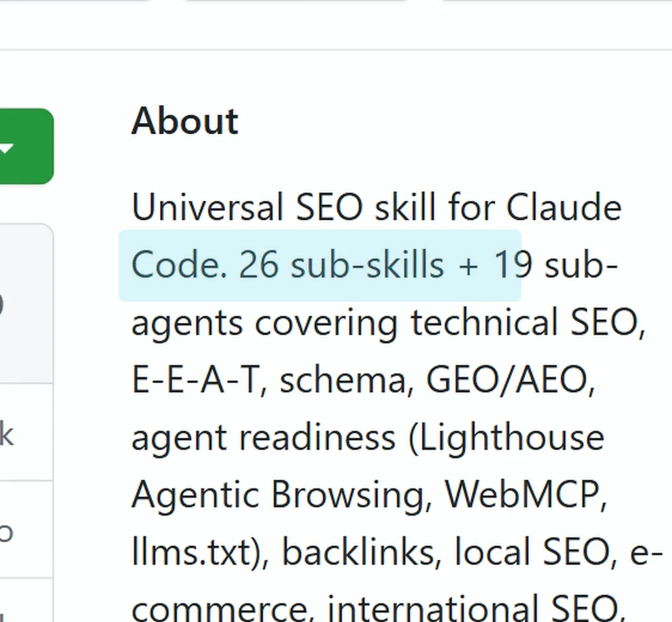672x622 pixels.
Task: Click the text "llms.txt), backlinks, local SEO"
Action: click(371, 552)
